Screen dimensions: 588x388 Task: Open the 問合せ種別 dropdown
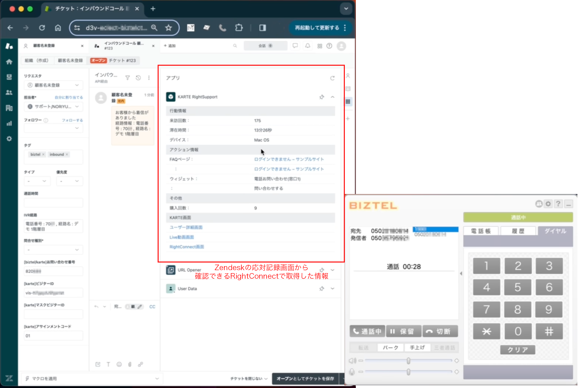(x=53, y=250)
